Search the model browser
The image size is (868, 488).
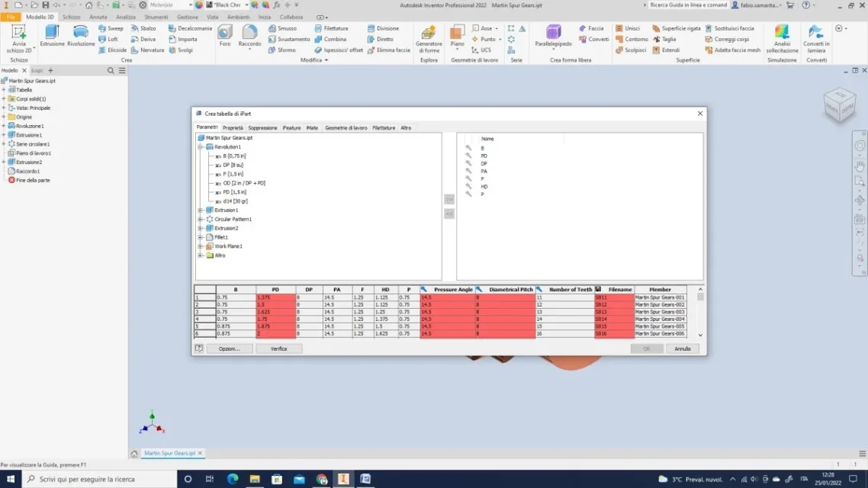coord(110,71)
